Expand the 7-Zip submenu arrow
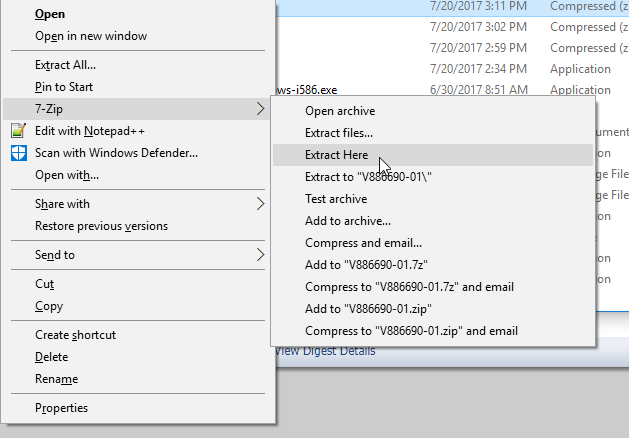The image size is (629, 438). tap(260, 109)
